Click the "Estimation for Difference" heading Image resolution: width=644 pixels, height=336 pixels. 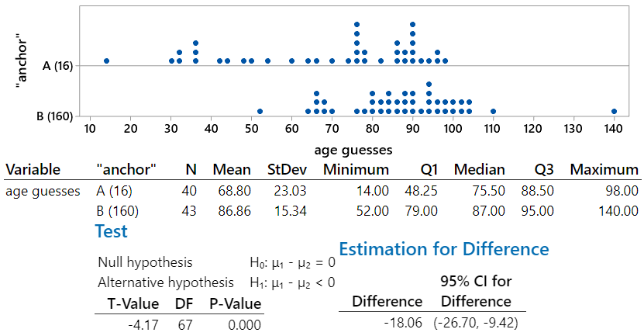click(444, 249)
